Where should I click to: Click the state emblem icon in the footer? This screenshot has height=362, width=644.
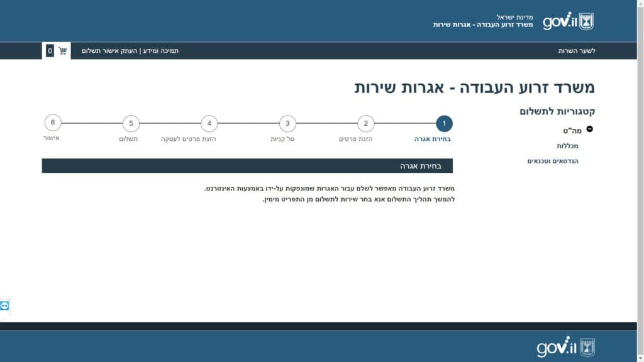click(587, 347)
